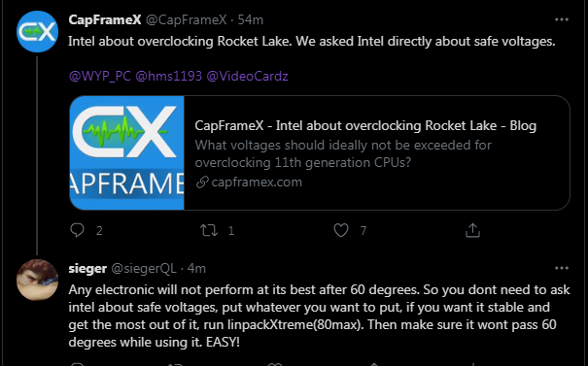Open the blog link card title

(x=365, y=125)
